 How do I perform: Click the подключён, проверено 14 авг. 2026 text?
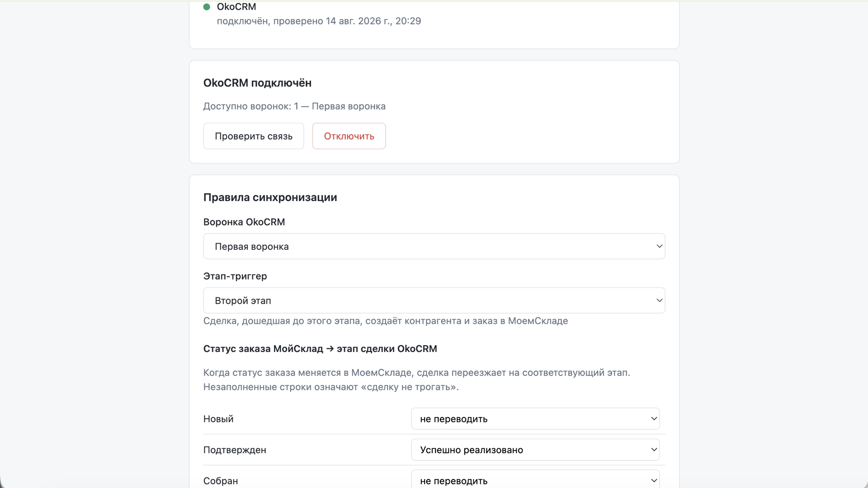pyautogui.click(x=319, y=21)
